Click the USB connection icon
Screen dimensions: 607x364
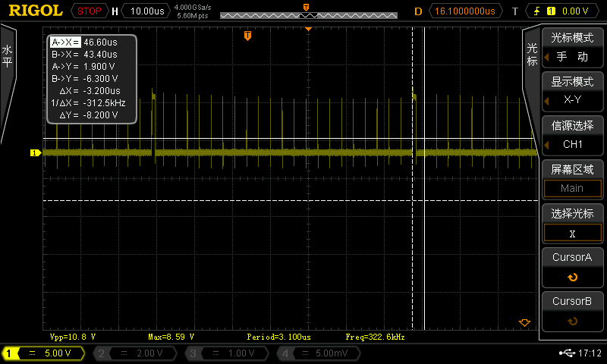click(567, 353)
